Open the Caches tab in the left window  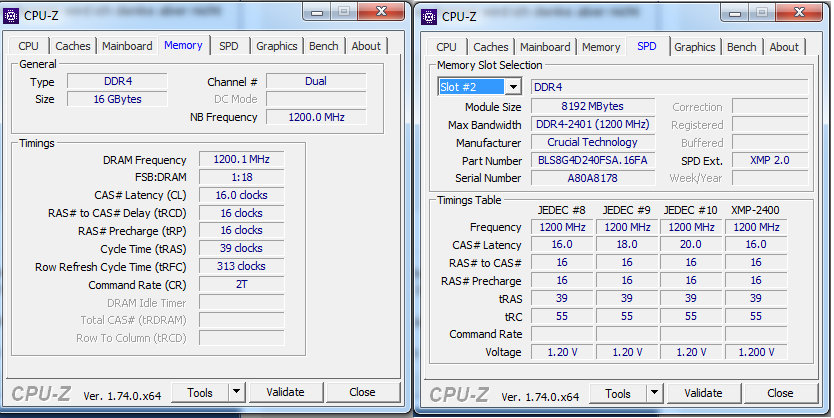73,46
